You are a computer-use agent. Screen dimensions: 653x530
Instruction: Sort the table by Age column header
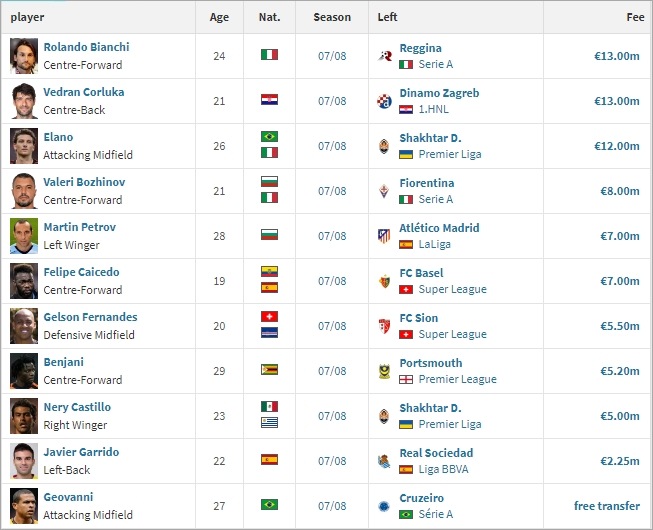pos(219,17)
